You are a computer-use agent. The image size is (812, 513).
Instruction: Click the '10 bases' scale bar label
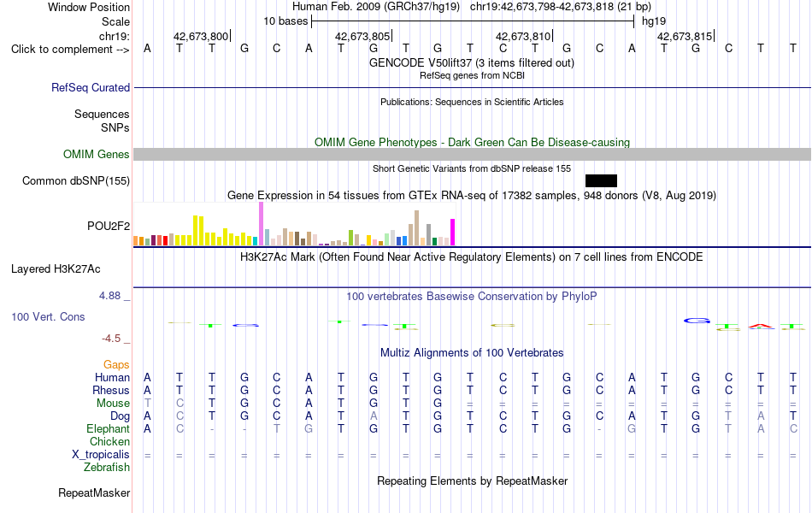point(285,21)
